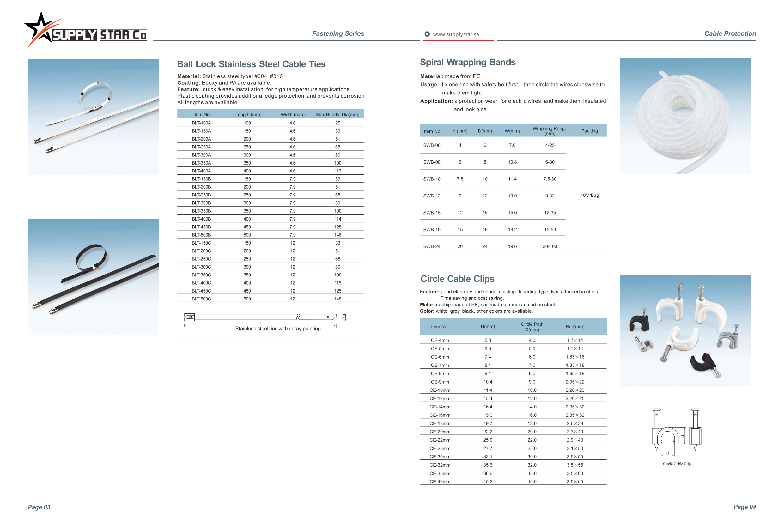Click the 1.85×16 nail size value
Image resolution: width=784 pixels, height=532 pixels.
(x=575, y=357)
